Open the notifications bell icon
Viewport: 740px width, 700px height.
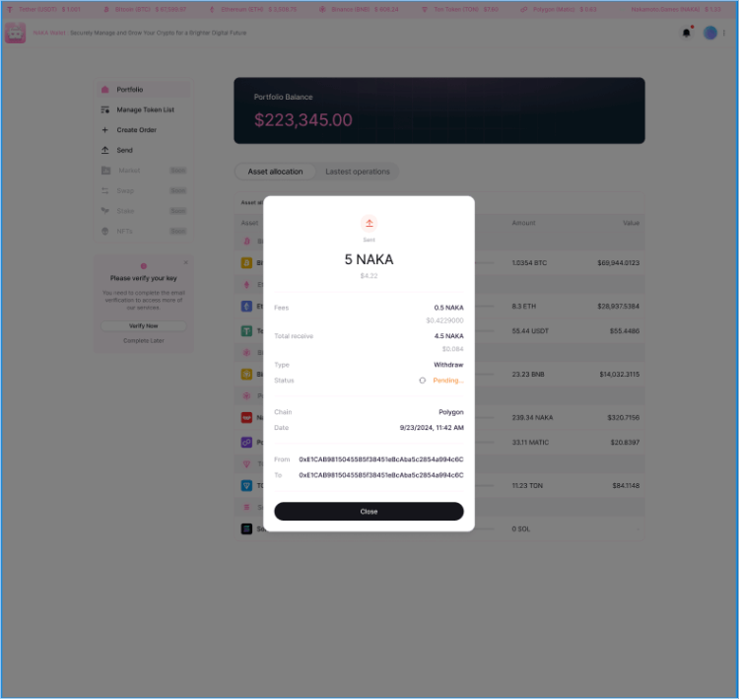[686, 33]
